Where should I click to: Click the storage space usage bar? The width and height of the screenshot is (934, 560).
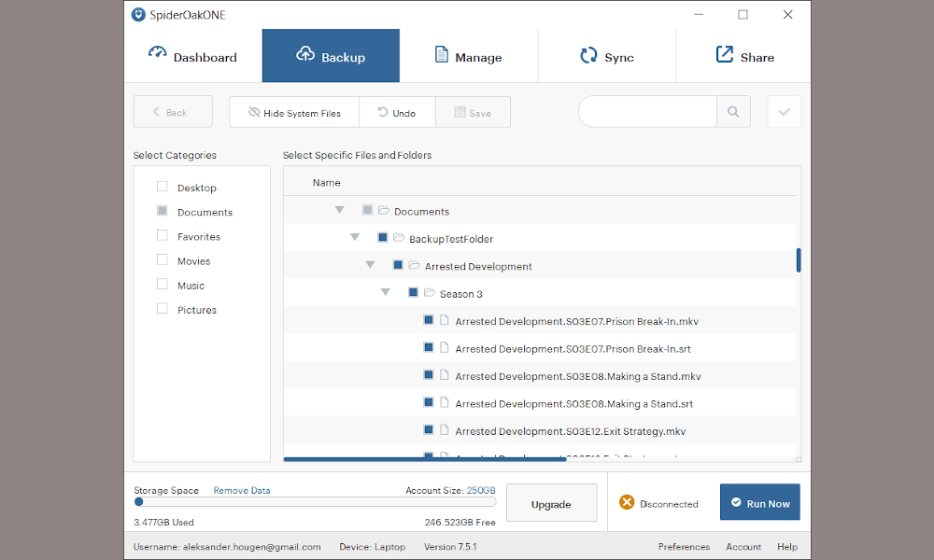(315, 502)
